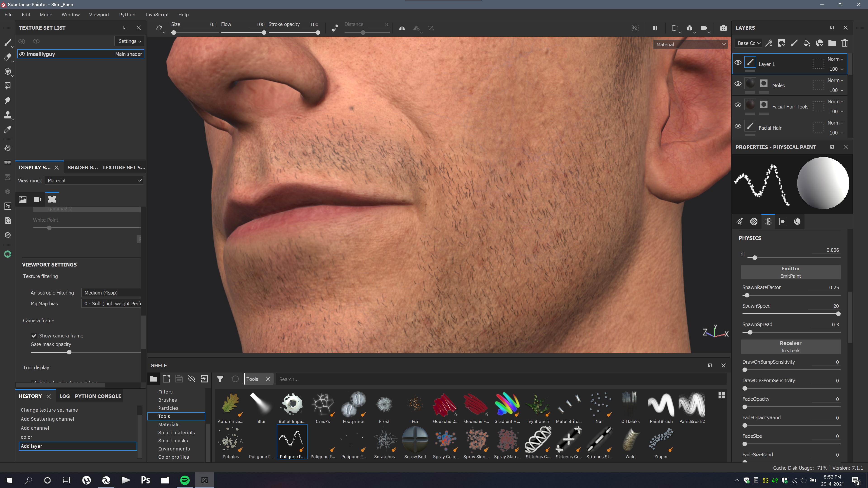Viewport: 868px width, 488px height.
Task: Add a new fill layer
Action: (x=807, y=43)
